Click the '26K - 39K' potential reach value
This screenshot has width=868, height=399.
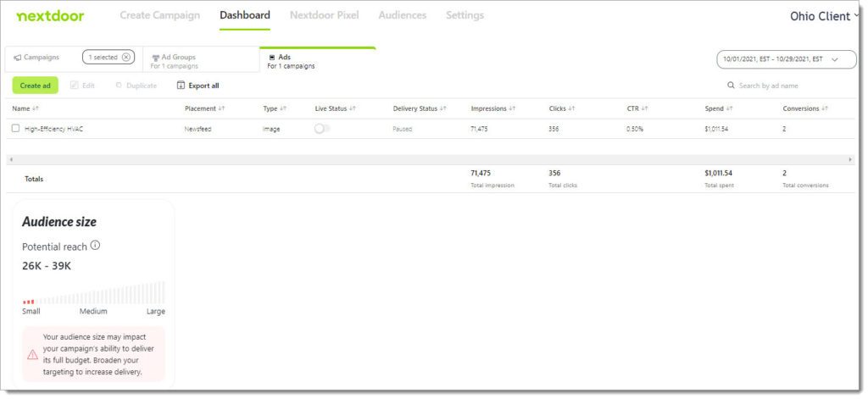pos(47,266)
